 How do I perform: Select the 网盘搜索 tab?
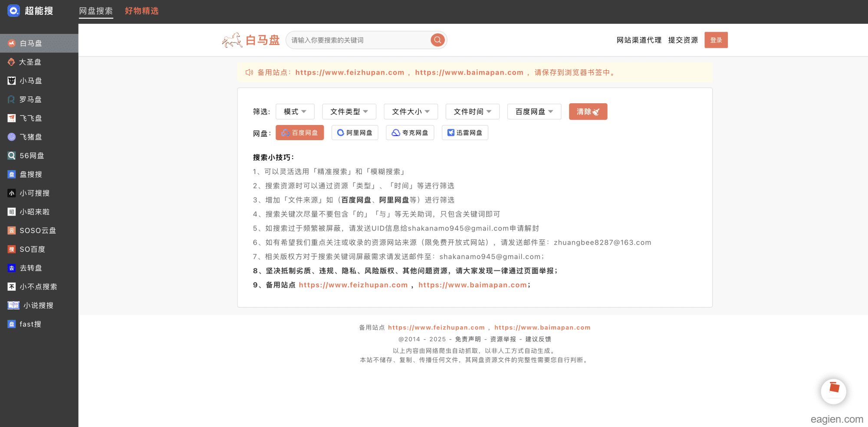point(96,11)
